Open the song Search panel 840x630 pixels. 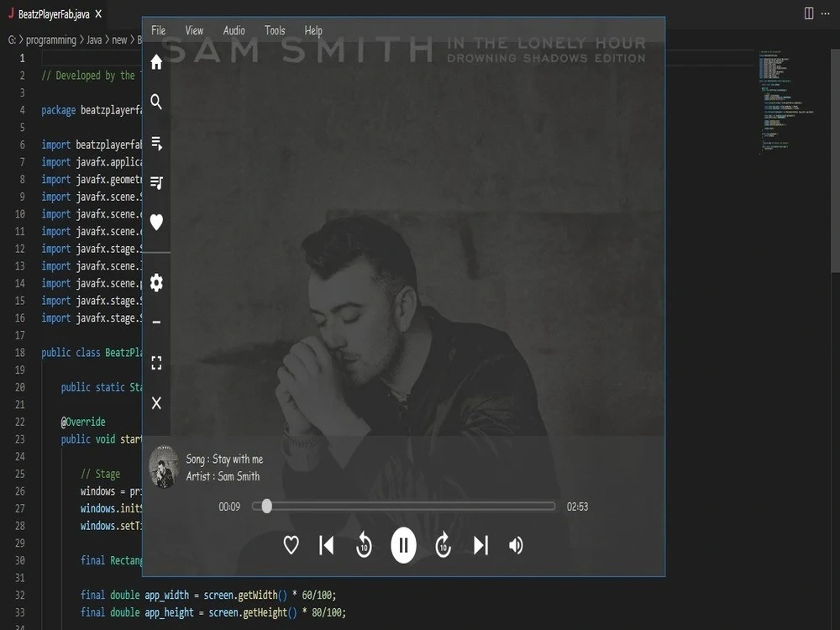click(x=156, y=102)
